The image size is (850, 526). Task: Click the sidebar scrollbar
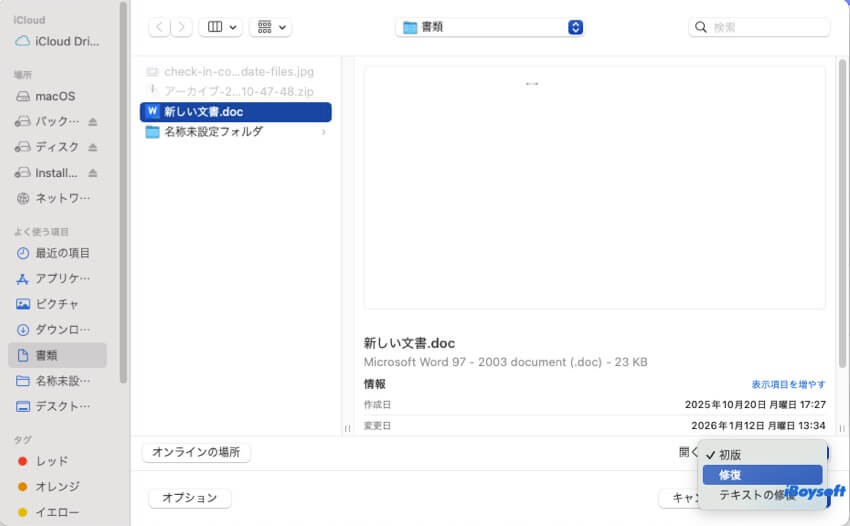(x=124, y=193)
